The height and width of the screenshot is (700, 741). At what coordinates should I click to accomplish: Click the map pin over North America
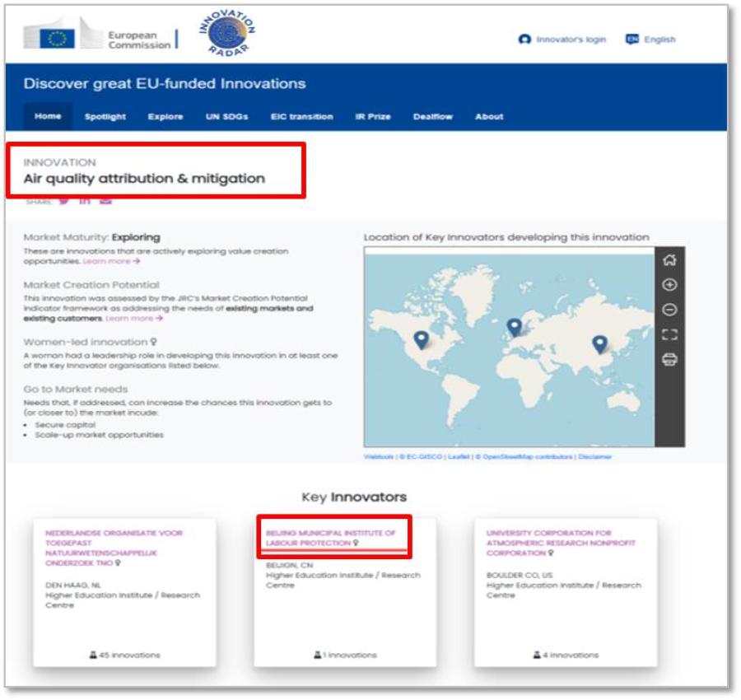421,338
